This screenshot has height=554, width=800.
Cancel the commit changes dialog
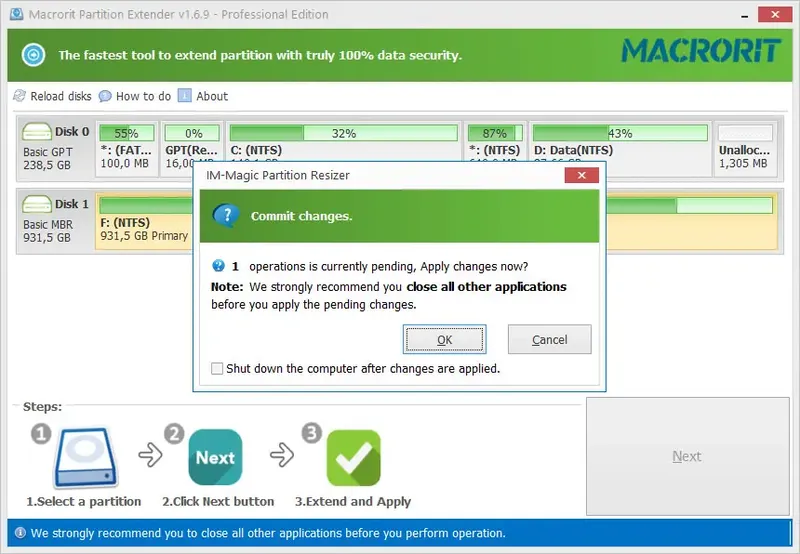549,339
